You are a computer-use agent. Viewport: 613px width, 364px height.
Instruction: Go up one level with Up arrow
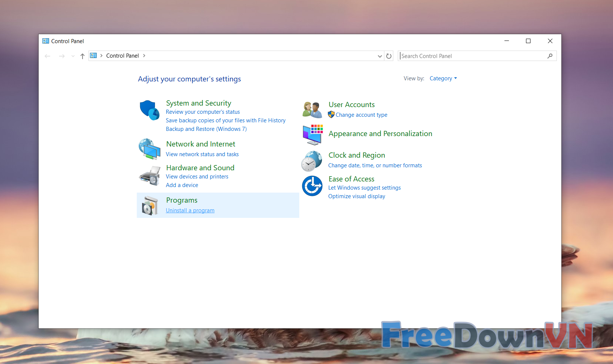click(x=83, y=56)
